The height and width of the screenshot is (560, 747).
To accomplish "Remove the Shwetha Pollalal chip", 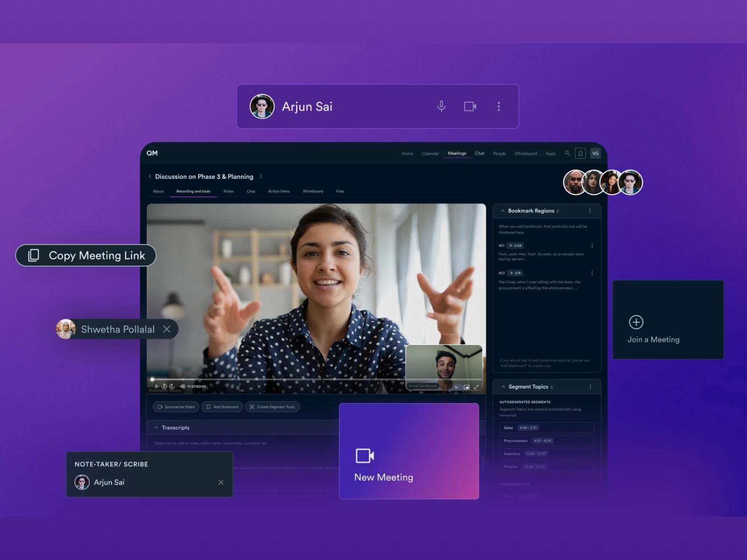I will [167, 329].
